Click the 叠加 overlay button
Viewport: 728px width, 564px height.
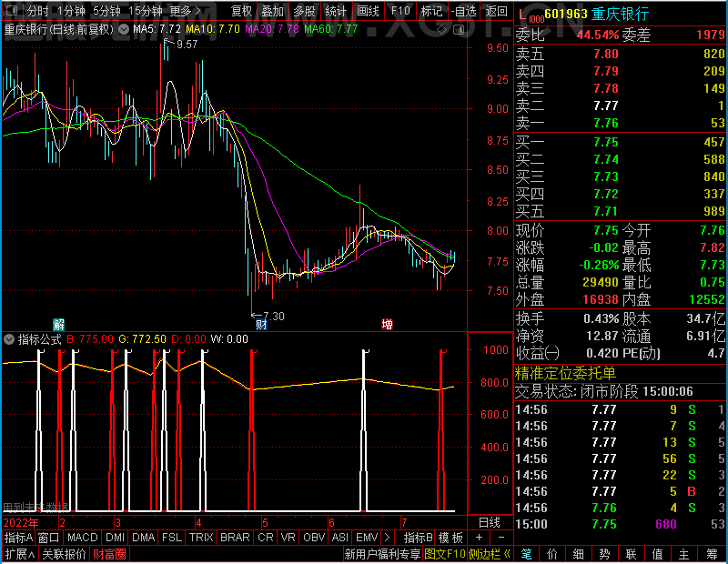click(x=272, y=11)
